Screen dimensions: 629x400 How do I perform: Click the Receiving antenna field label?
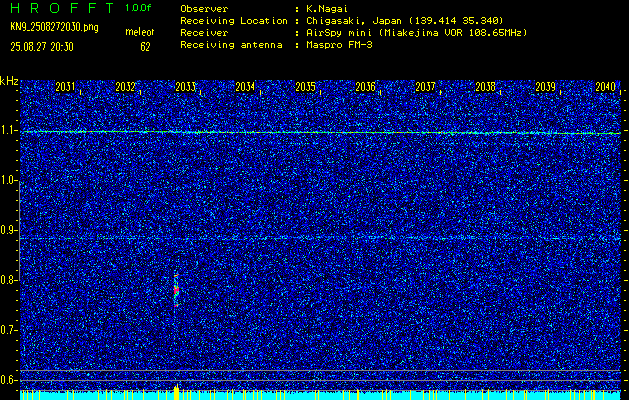coord(231,45)
